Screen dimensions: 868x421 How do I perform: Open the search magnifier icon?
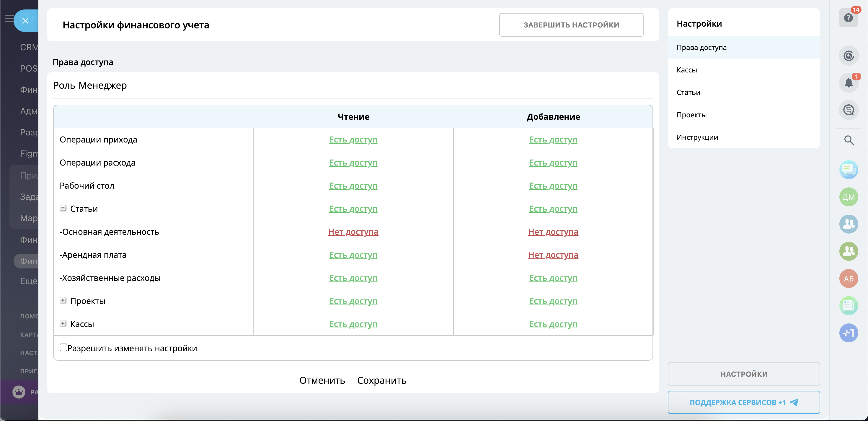click(849, 140)
